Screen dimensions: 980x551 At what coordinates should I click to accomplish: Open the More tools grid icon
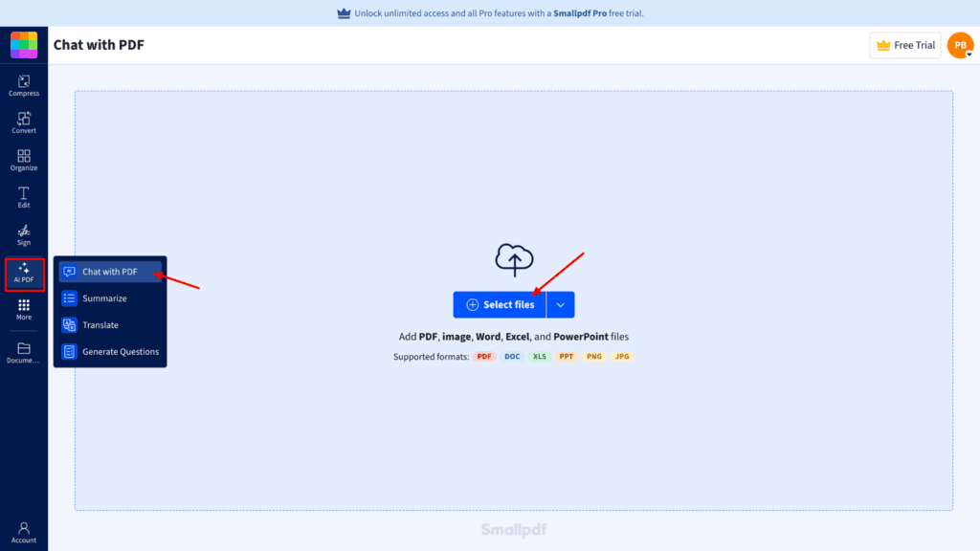(23, 310)
